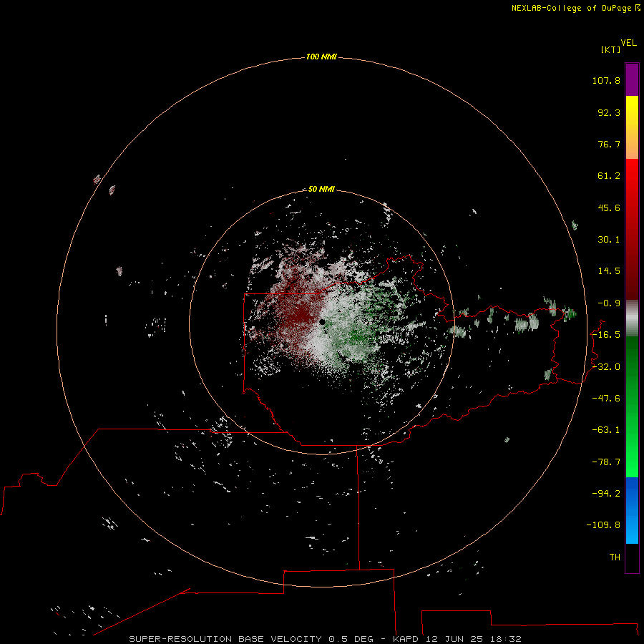This screenshot has height=644, width=644.
Task: Select the 76.7 velocity scale value
Action: click(609, 144)
